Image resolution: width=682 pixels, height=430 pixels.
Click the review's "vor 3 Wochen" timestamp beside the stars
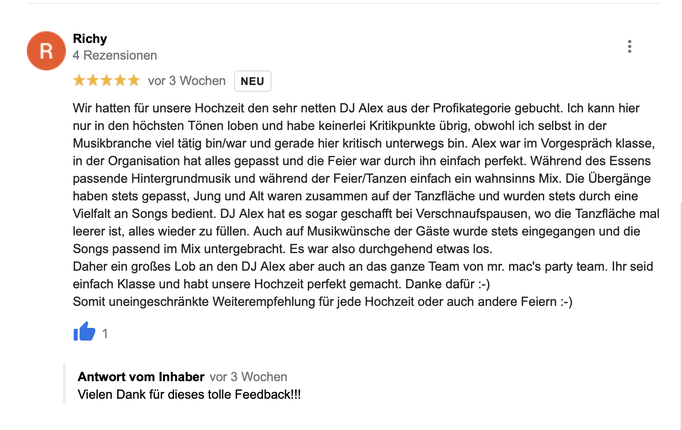point(187,81)
